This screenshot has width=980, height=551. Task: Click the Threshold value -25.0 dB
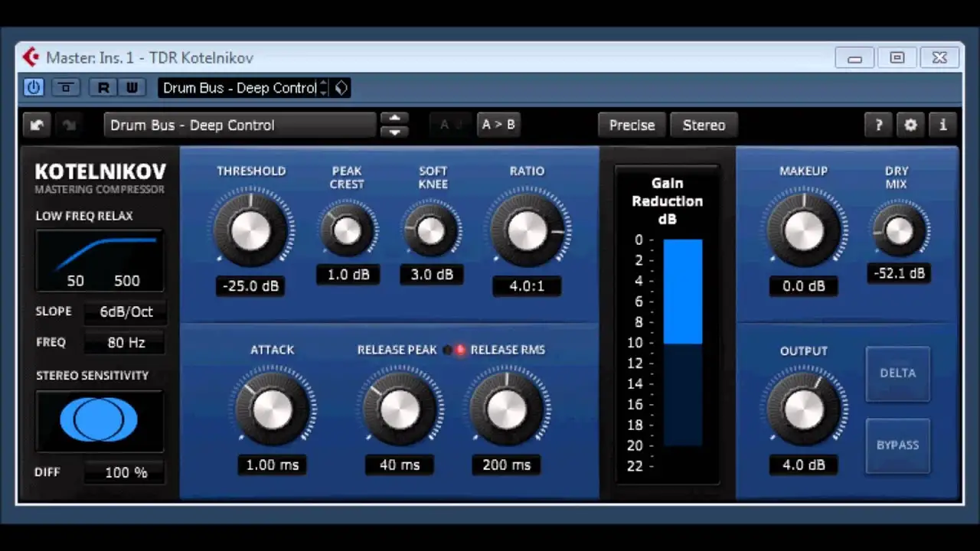point(251,285)
